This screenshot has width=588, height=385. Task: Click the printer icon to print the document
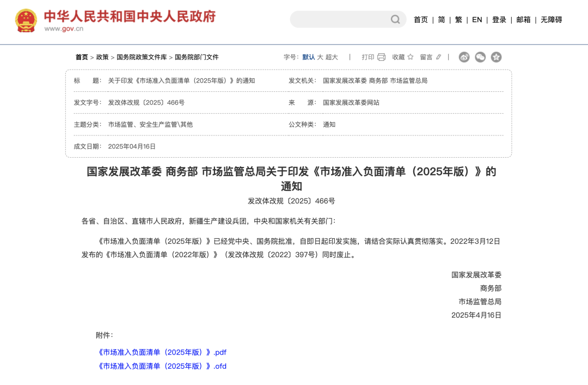[x=381, y=57]
